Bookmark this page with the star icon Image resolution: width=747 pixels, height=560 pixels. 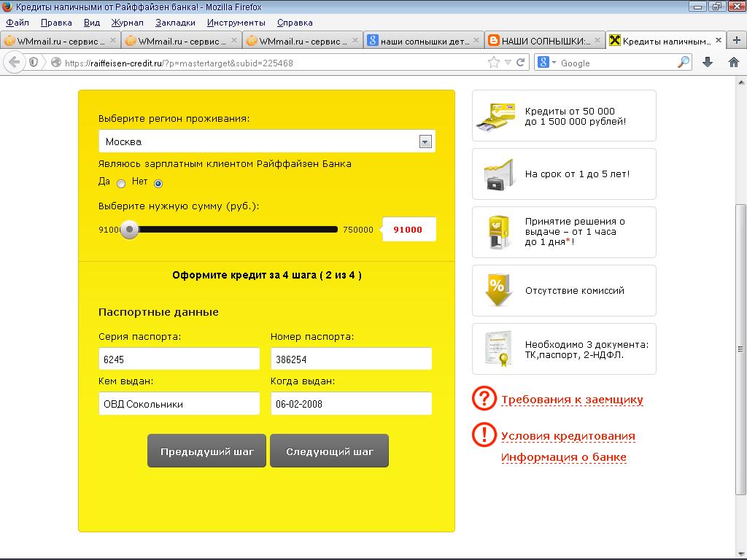click(494, 63)
